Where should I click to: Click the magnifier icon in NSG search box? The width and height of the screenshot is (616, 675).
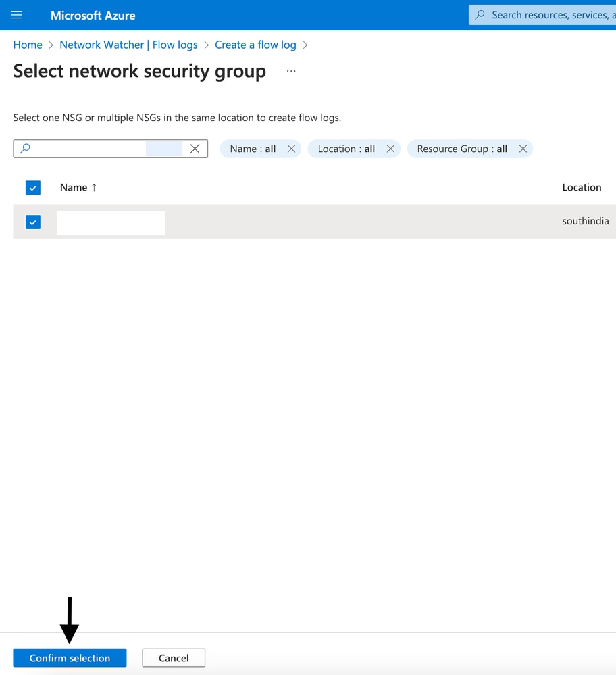pos(25,149)
